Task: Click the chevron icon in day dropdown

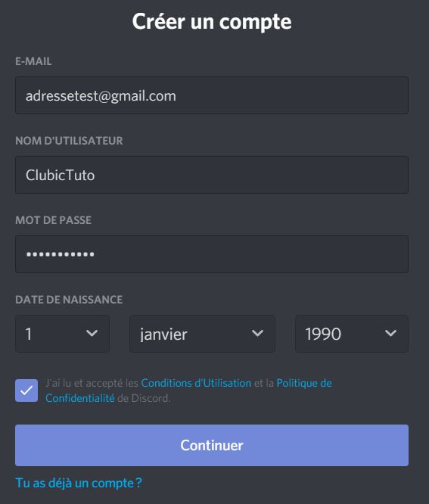Action: (x=92, y=333)
